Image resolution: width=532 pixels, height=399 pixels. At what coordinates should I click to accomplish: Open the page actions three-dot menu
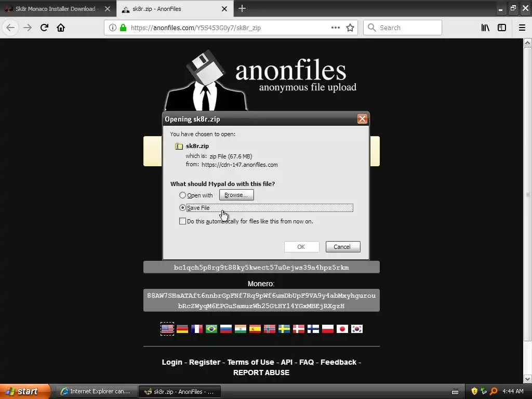coord(335,28)
